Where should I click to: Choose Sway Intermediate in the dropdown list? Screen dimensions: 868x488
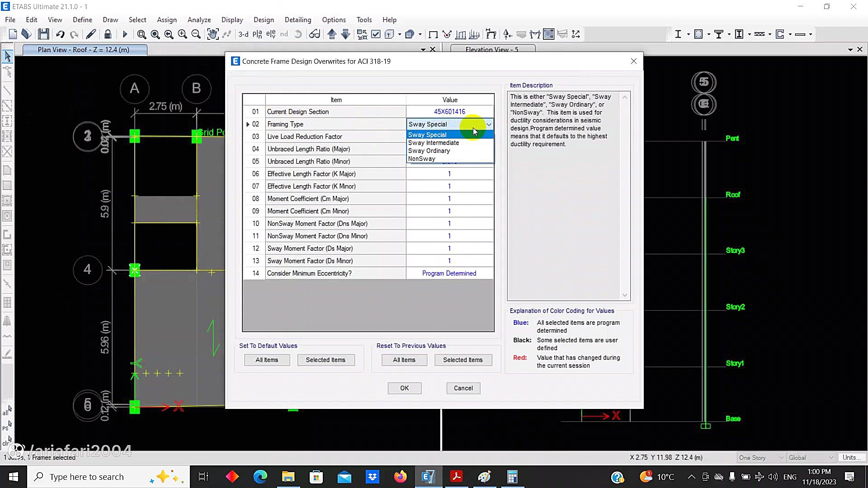(x=450, y=143)
